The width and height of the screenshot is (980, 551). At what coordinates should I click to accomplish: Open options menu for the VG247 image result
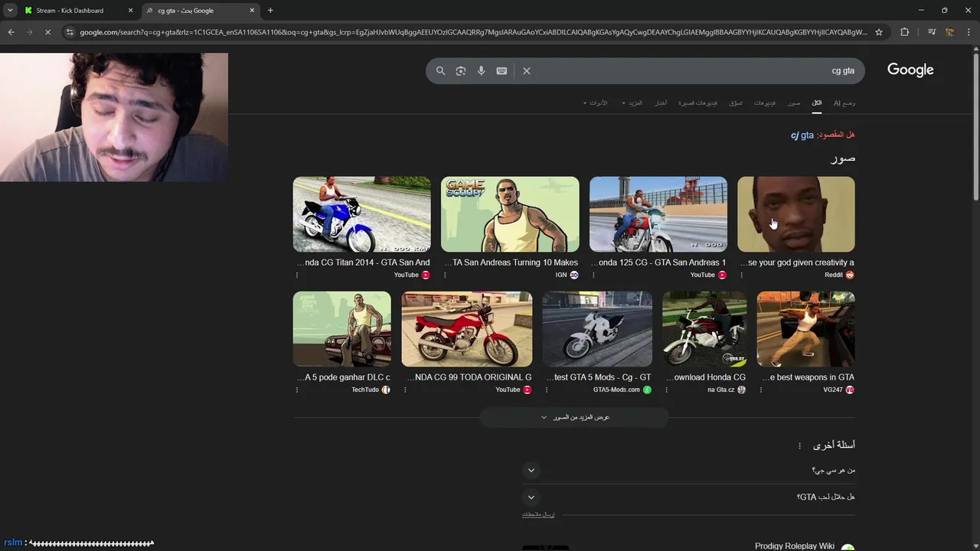pos(760,390)
